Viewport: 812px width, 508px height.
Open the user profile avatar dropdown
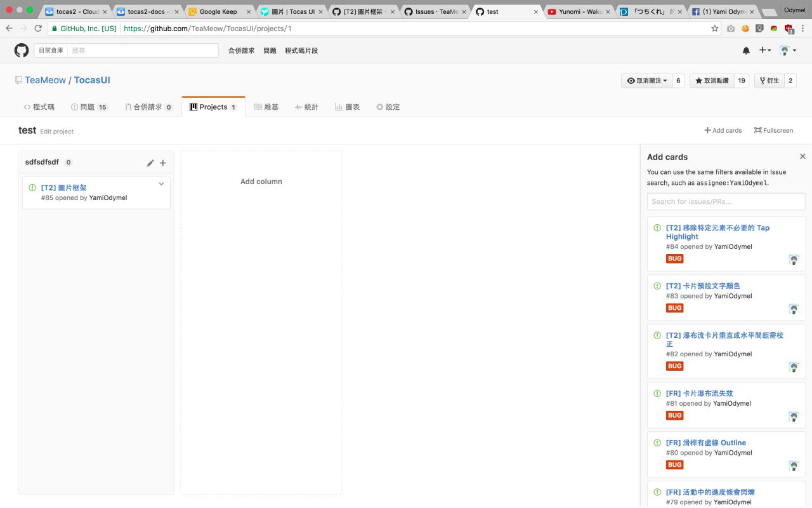788,51
